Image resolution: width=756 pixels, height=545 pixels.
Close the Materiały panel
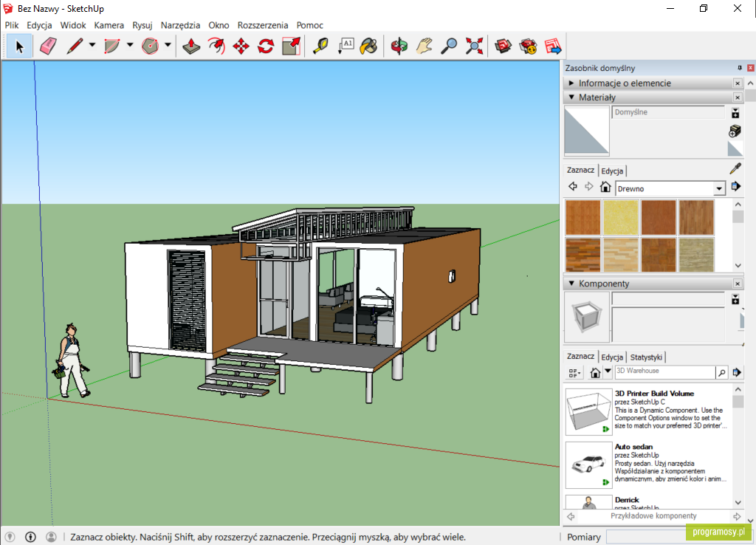738,97
